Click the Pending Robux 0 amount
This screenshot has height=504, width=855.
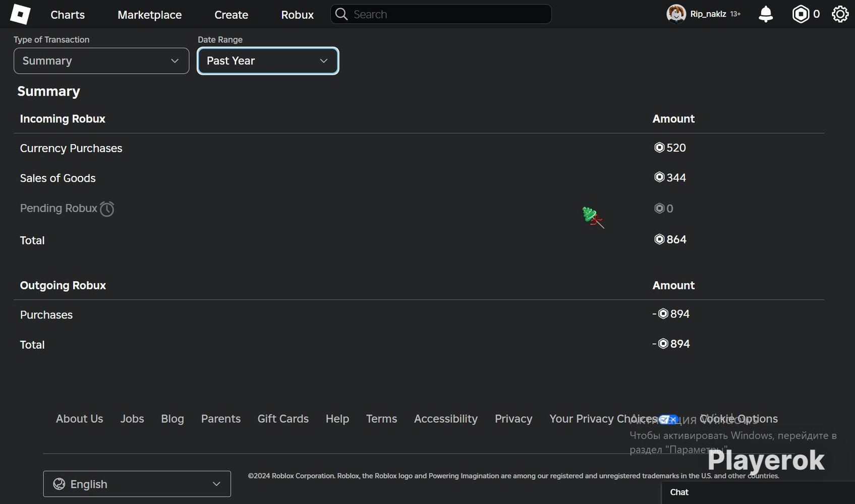pos(664,208)
